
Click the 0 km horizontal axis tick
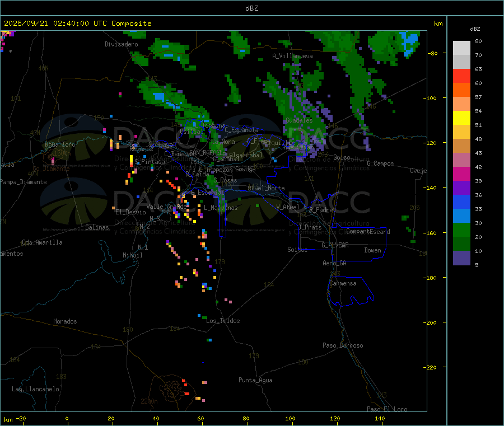click(67, 418)
